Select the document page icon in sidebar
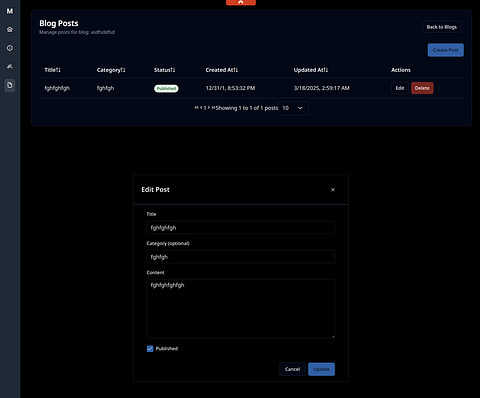This screenshot has width=480, height=398. click(x=10, y=85)
